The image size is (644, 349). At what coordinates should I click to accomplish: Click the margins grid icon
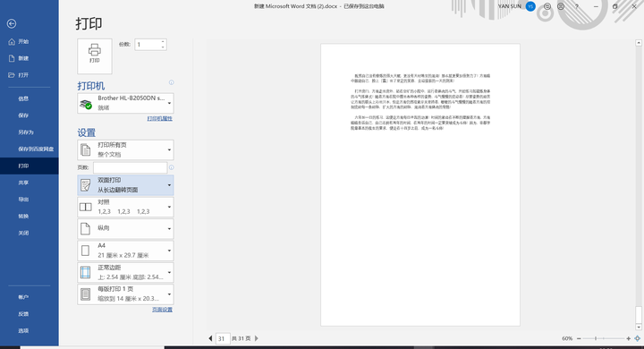(x=86, y=273)
